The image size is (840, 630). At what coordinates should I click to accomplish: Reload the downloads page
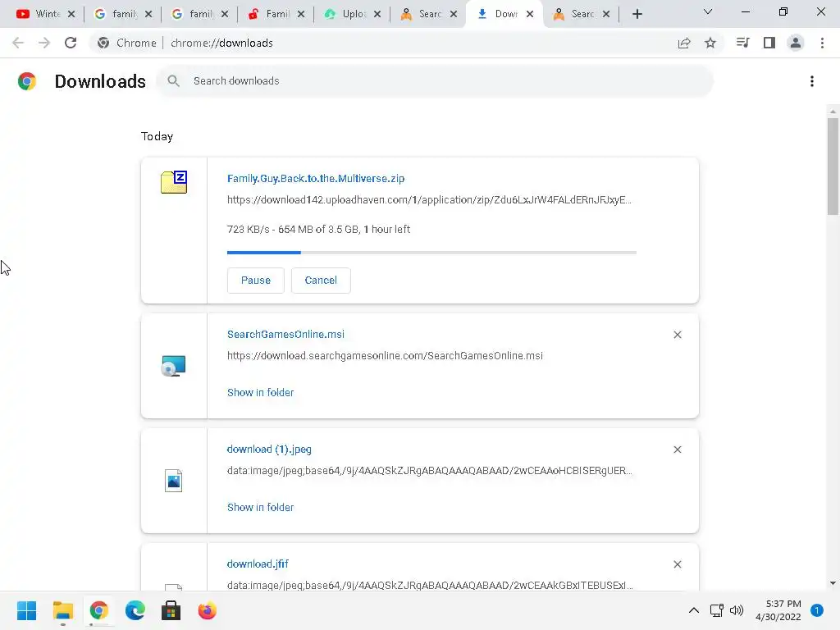tap(71, 43)
